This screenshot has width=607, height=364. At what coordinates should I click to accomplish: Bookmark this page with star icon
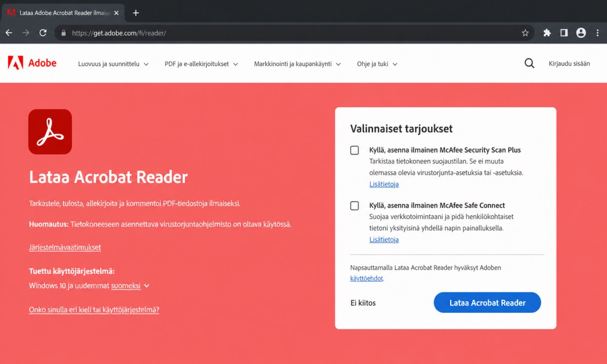pyautogui.click(x=525, y=33)
